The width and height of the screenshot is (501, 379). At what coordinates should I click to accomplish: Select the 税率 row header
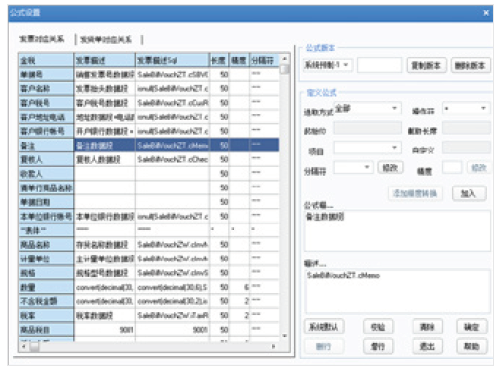46,315
